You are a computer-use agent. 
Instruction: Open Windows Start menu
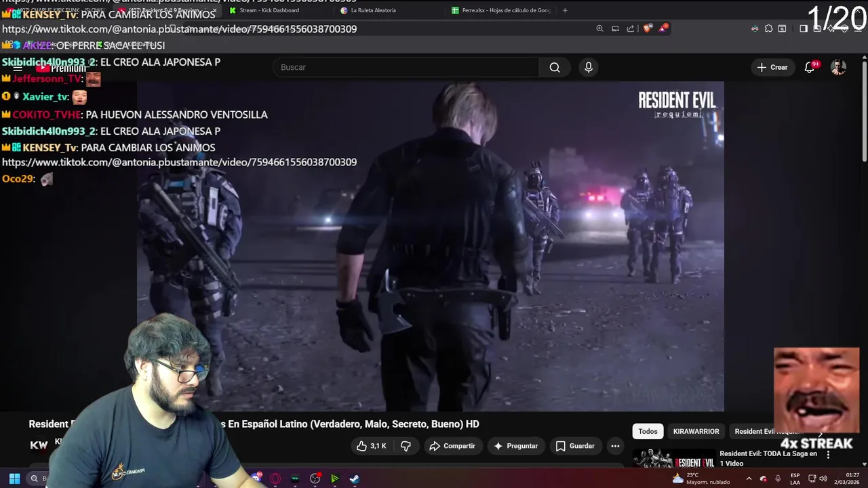(14, 479)
